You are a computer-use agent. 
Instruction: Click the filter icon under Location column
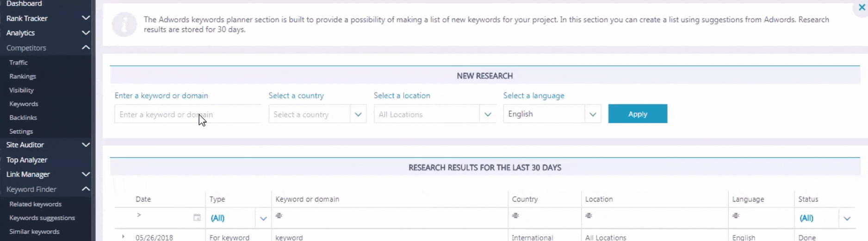click(x=589, y=216)
